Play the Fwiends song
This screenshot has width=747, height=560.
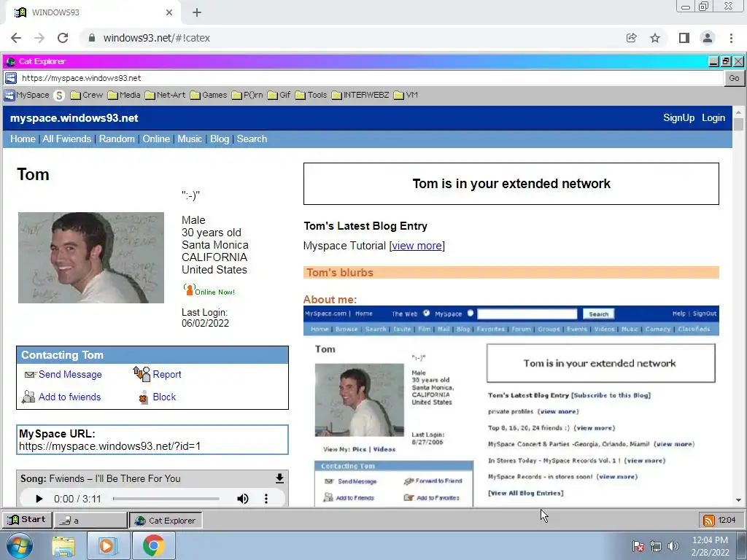click(39, 499)
